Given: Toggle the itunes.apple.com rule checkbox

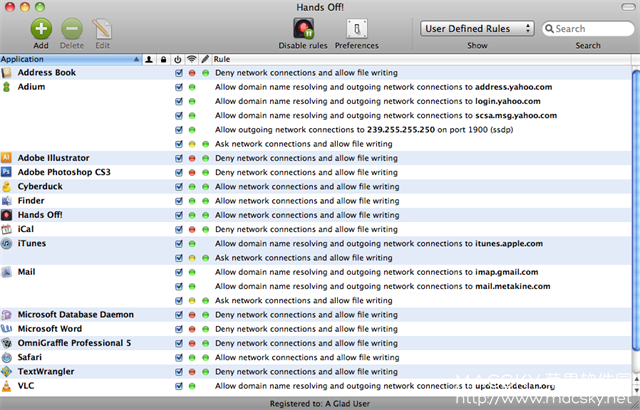Looking at the screenshot, I should pos(178,244).
